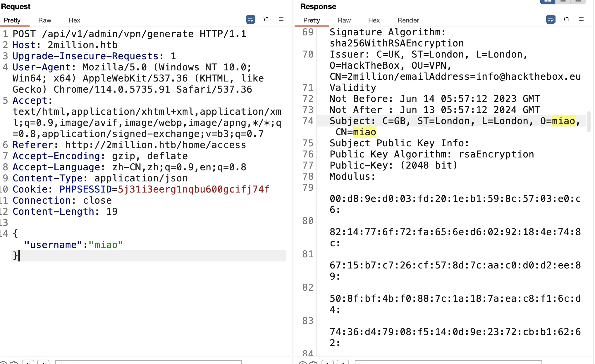Switch to top-bottom layout view button
Image resolution: width=595 pixels, height=364 pixels.
tap(563, 1)
